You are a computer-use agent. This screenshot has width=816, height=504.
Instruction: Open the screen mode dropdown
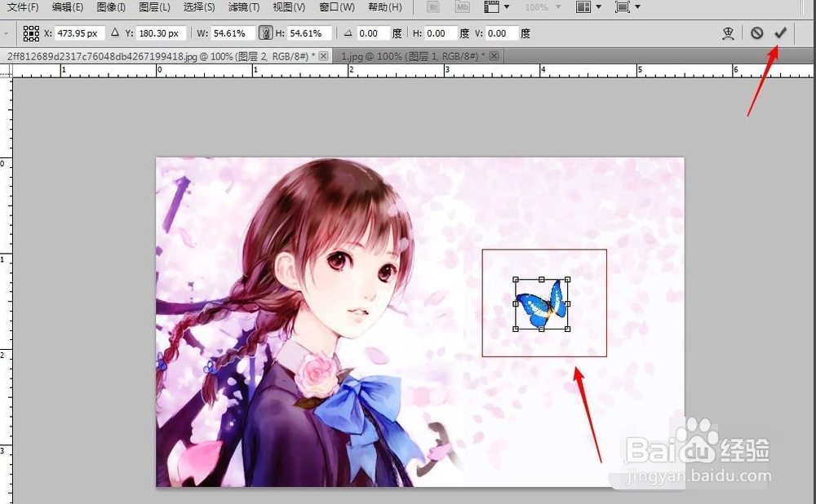[x=628, y=7]
